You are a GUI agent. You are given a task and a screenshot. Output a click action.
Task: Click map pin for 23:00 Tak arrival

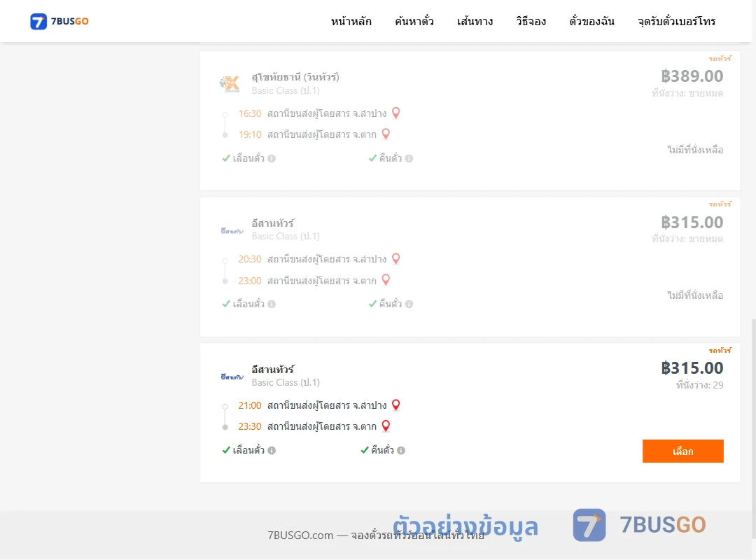coord(386,280)
